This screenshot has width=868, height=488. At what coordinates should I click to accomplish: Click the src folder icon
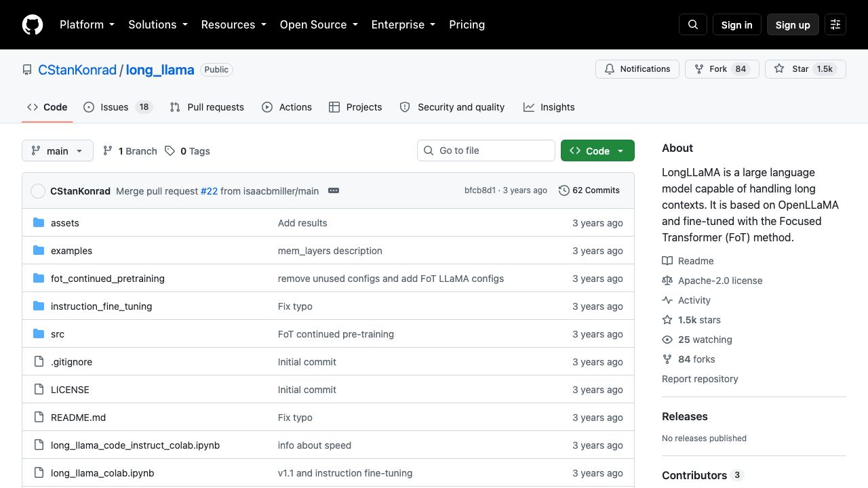point(39,334)
